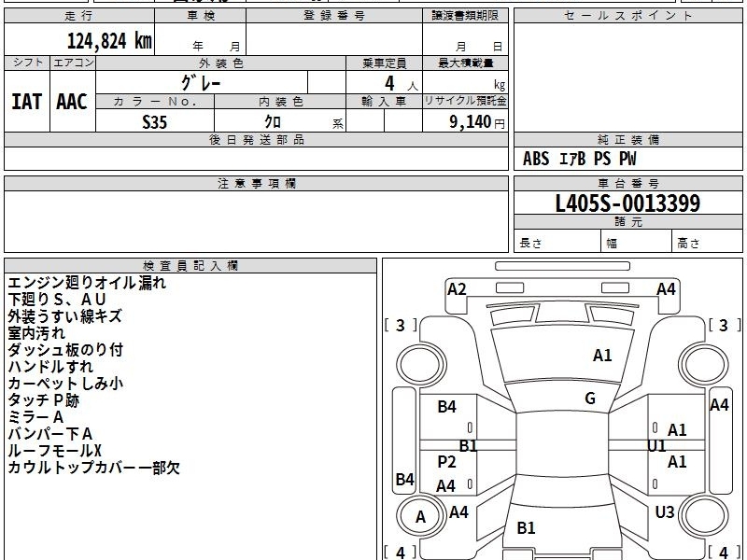The image size is (747, 560).
Task: Click the 登録番号 header cell
Action: pyautogui.click(x=334, y=16)
